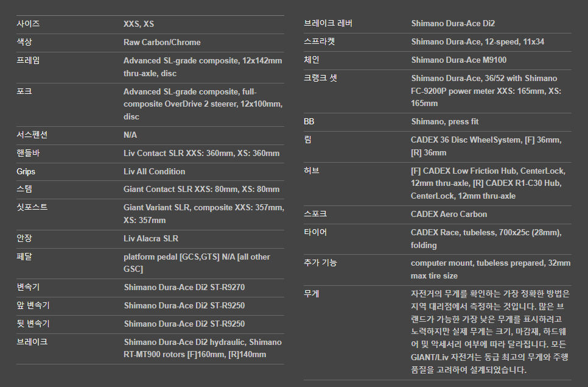Click the "체인" spec label
The image size is (588, 387).
tap(311, 60)
